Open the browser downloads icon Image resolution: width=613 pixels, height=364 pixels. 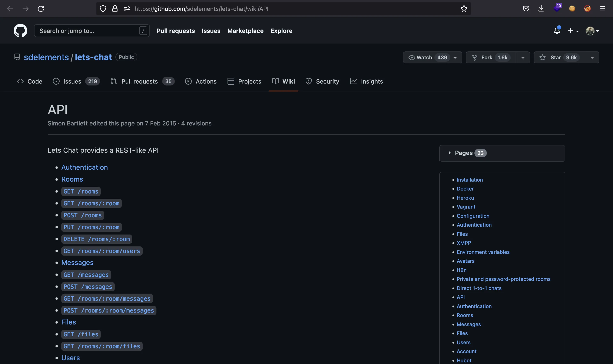541,9
